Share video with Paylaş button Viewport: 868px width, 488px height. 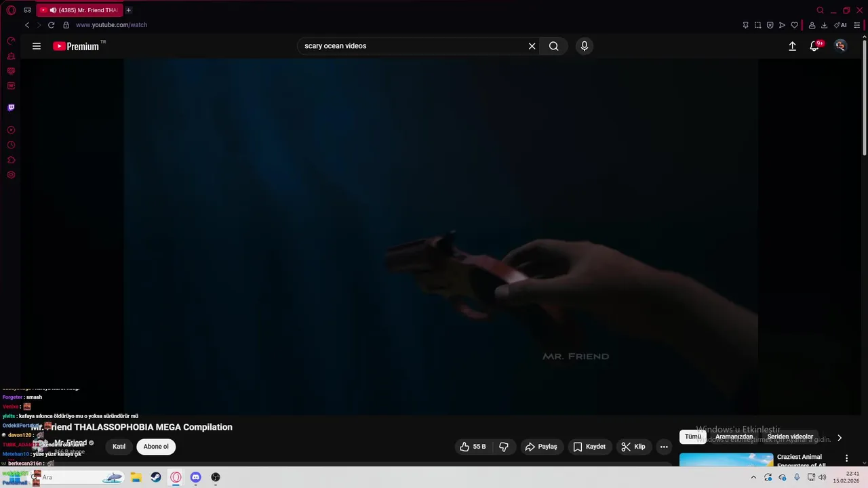pos(541,447)
